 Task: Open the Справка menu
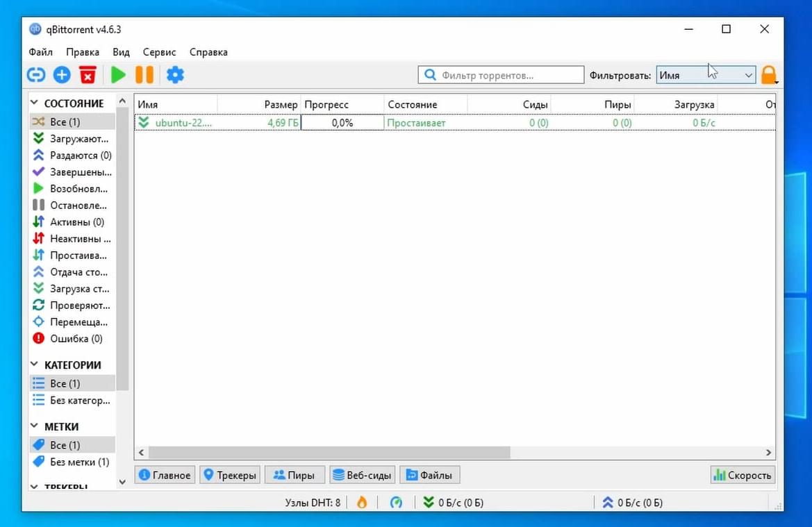click(208, 52)
